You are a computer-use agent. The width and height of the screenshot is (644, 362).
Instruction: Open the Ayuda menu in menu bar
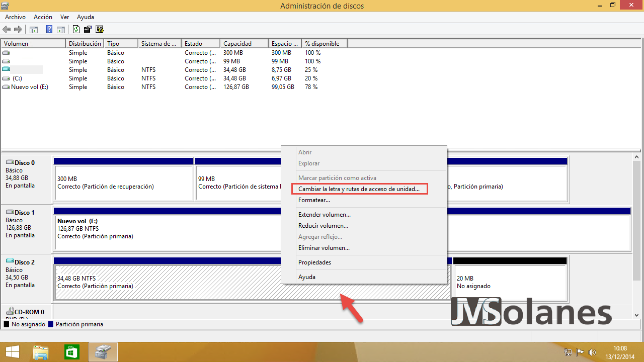click(x=86, y=17)
